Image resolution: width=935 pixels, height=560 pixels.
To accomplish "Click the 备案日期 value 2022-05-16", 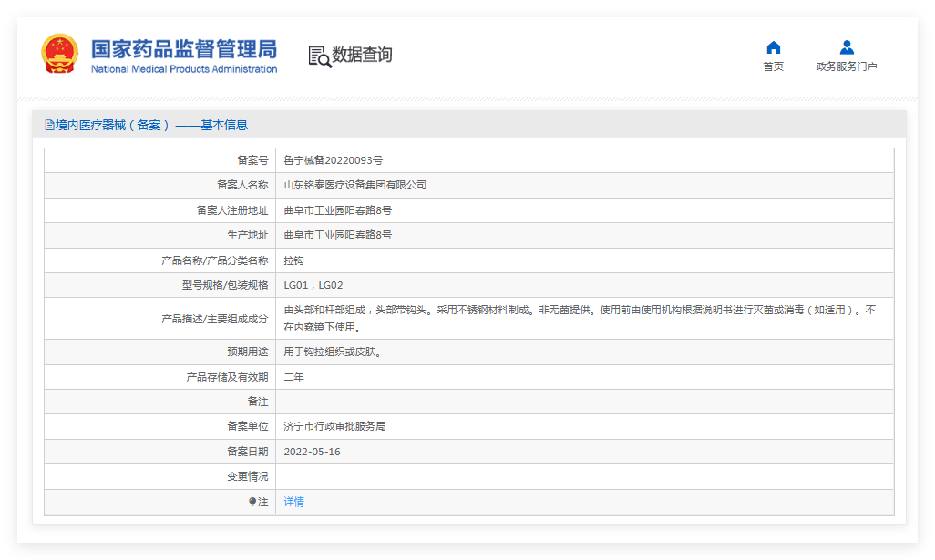I will pos(314,451).
